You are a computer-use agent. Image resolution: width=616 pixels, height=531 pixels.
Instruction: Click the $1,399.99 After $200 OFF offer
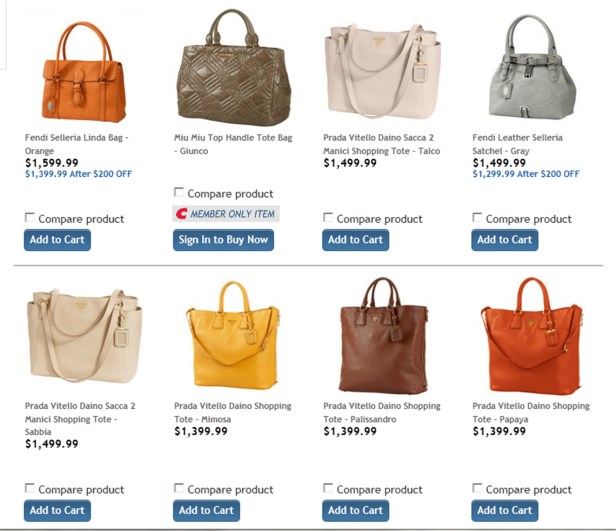click(x=79, y=174)
